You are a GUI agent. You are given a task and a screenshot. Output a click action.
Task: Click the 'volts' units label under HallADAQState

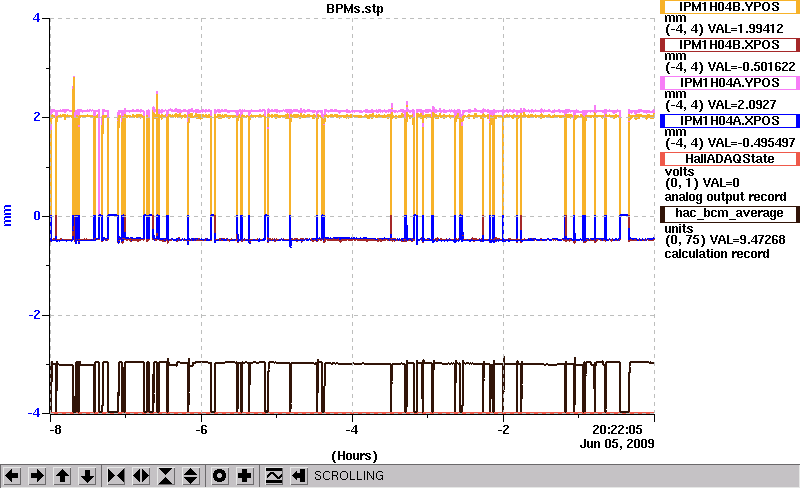679,172
